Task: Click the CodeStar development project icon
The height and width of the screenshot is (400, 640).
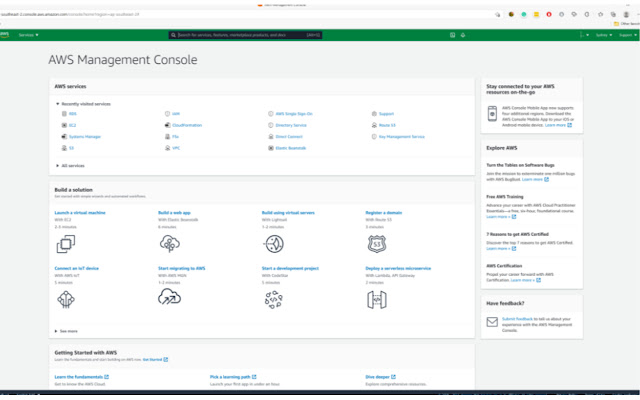Action: click(x=273, y=300)
